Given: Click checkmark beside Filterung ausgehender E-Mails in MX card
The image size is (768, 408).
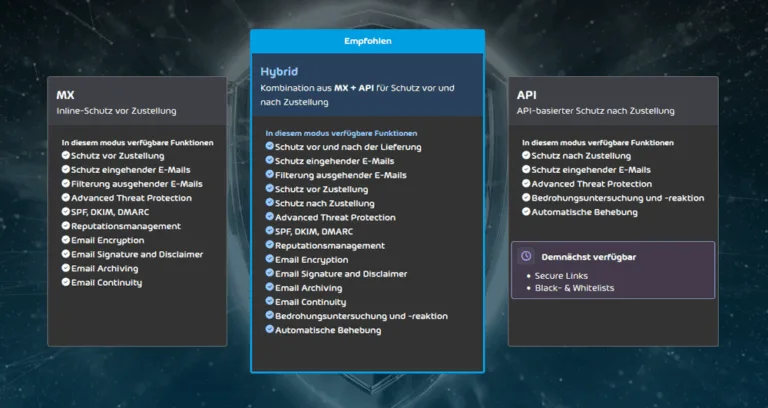Looking at the screenshot, I should 66,184.
